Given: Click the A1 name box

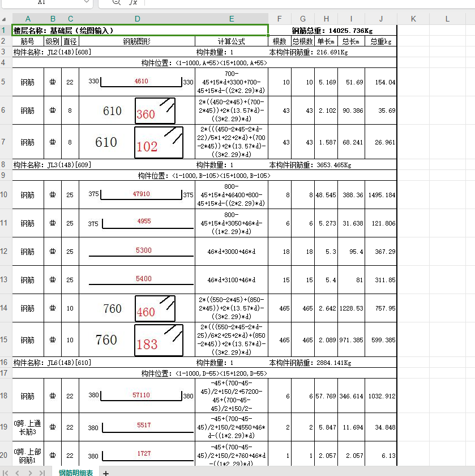Looking at the screenshot, I should [42, 2].
